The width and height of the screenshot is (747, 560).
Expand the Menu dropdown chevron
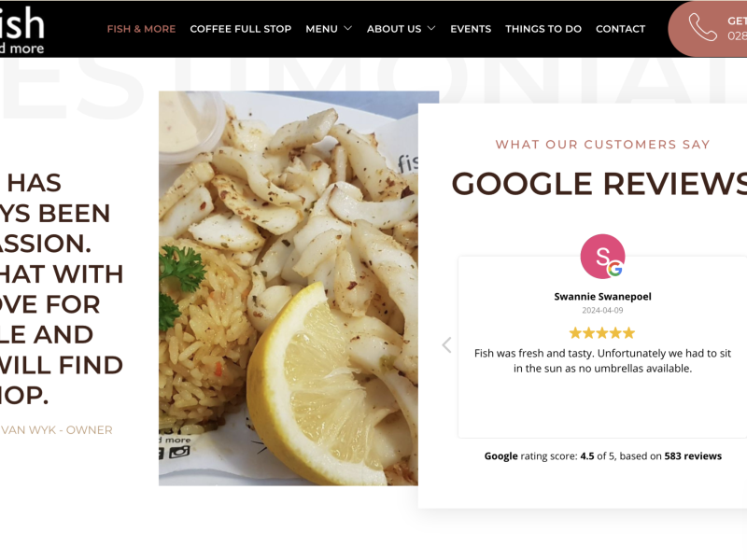(347, 29)
